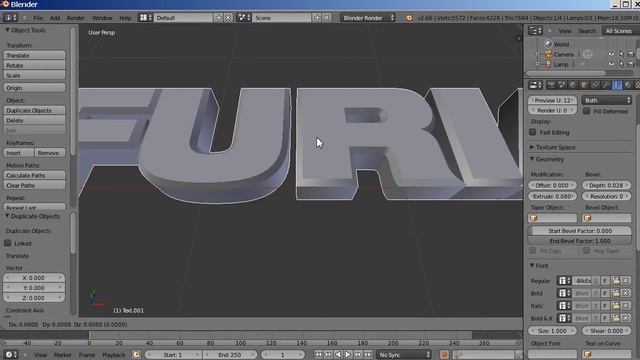The image size is (640, 360).
Task: Adjust the End Bevel Factor slider
Action: [x=580, y=241]
